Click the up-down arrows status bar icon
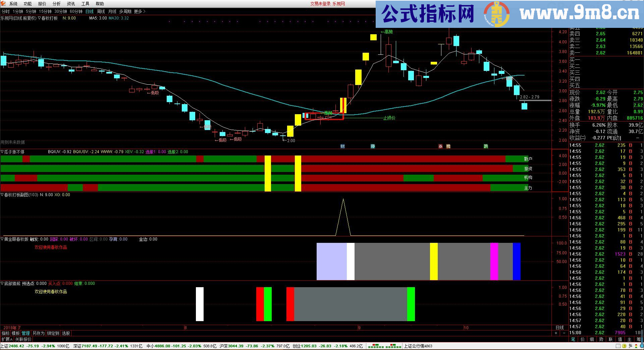This screenshot has width=644, height=350. click(x=636, y=346)
